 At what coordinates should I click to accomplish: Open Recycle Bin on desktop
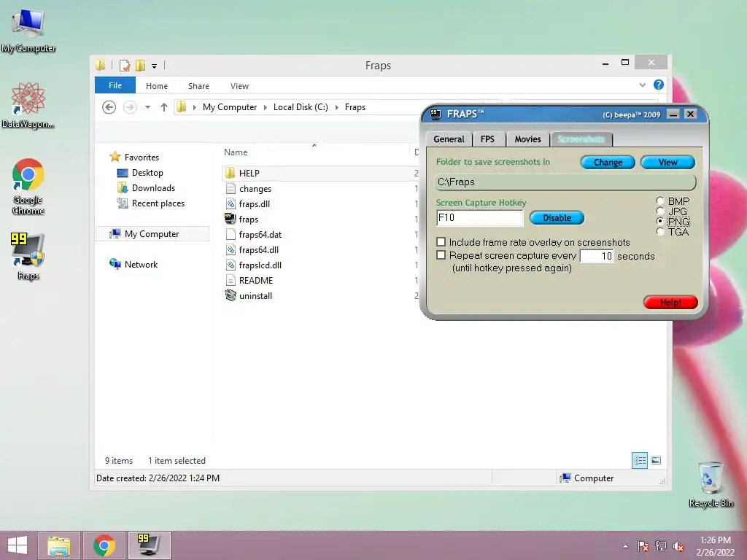711,484
